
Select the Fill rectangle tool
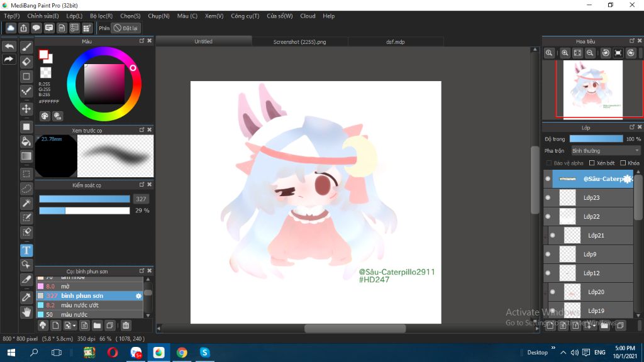(26, 127)
